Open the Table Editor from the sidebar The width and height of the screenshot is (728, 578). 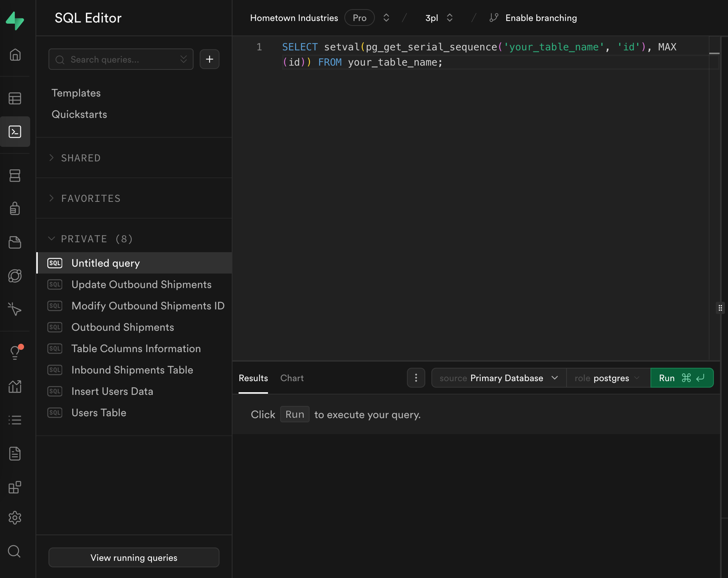15,98
